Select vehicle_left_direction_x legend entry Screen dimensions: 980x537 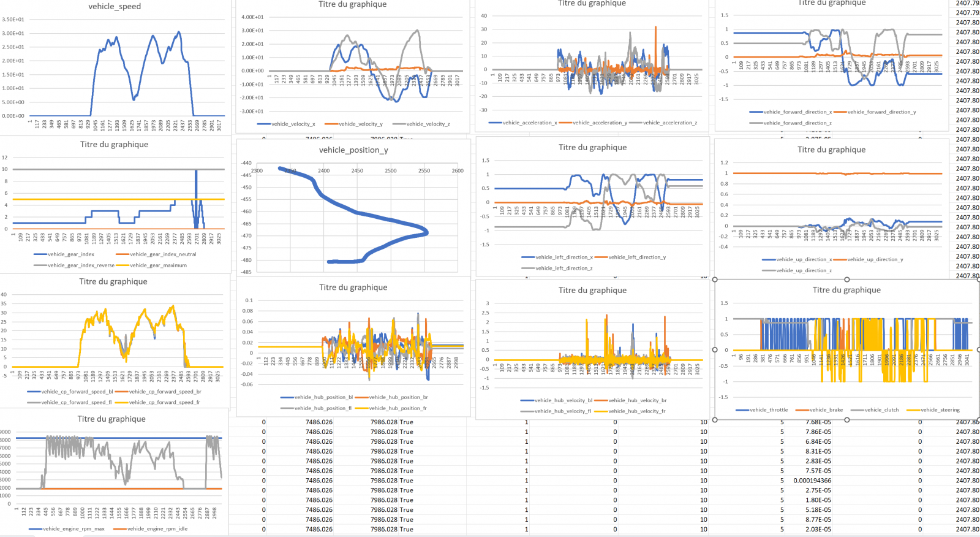click(557, 257)
